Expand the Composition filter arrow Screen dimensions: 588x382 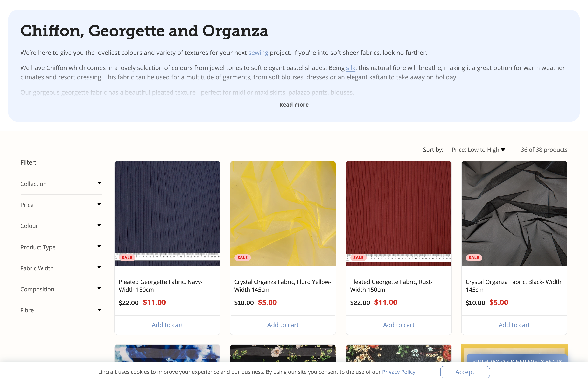click(x=99, y=289)
